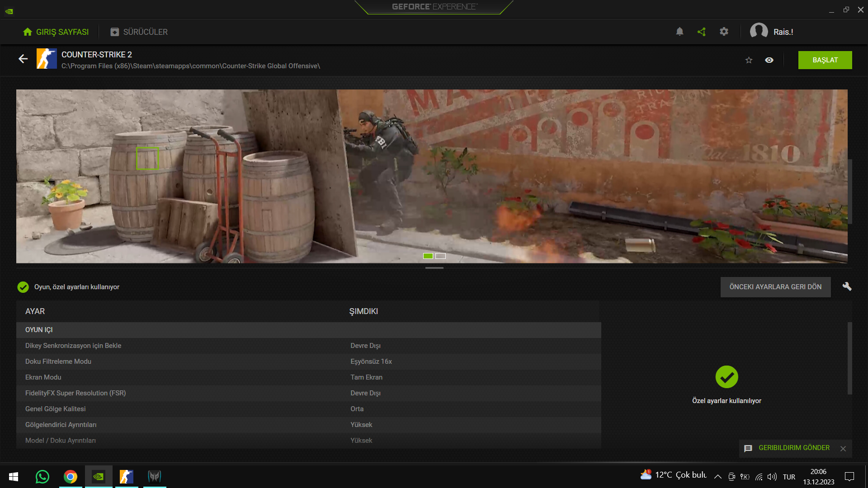Click ÖNCEKİ AYARLARA GERİ DÖN button
The height and width of the screenshot is (488, 868).
(775, 287)
